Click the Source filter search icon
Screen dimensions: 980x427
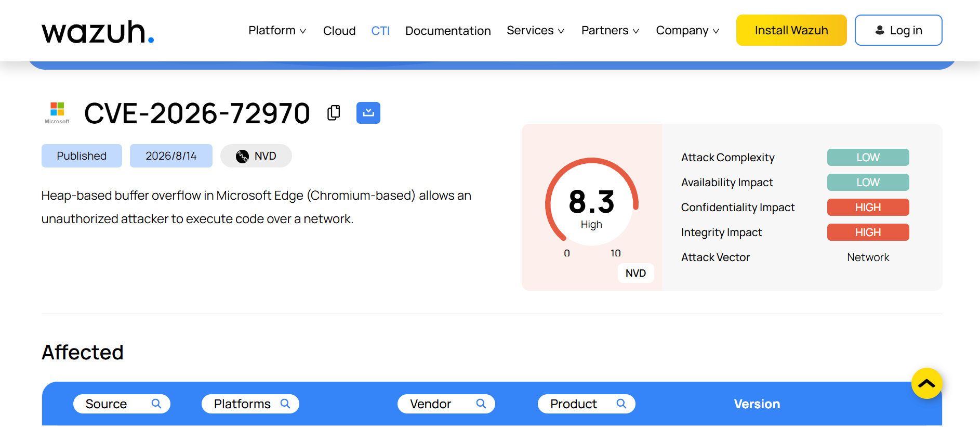pos(156,404)
